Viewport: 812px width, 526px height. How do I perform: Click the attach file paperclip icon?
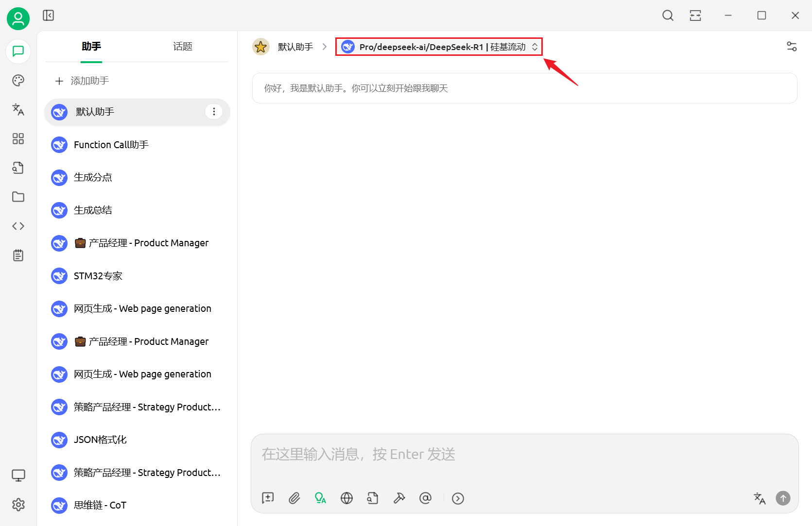[294, 498]
